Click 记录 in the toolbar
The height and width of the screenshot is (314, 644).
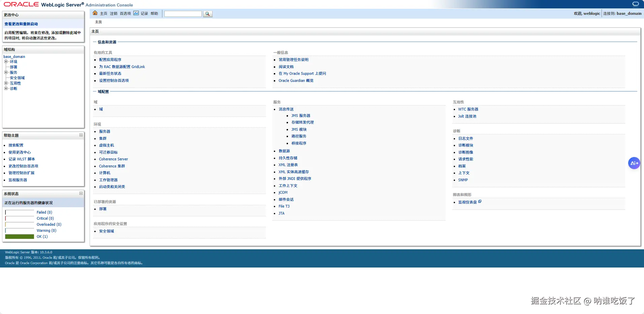(x=144, y=13)
